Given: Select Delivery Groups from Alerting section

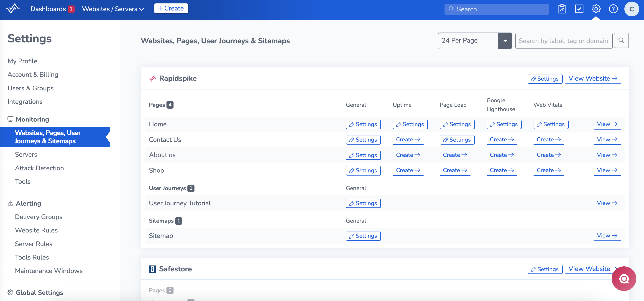Looking at the screenshot, I should pyautogui.click(x=38, y=217).
